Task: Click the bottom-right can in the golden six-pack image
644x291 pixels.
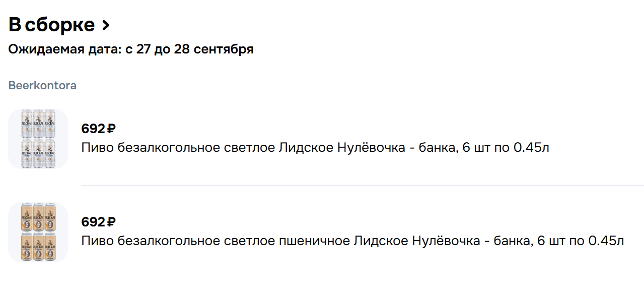Action: (50, 248)
